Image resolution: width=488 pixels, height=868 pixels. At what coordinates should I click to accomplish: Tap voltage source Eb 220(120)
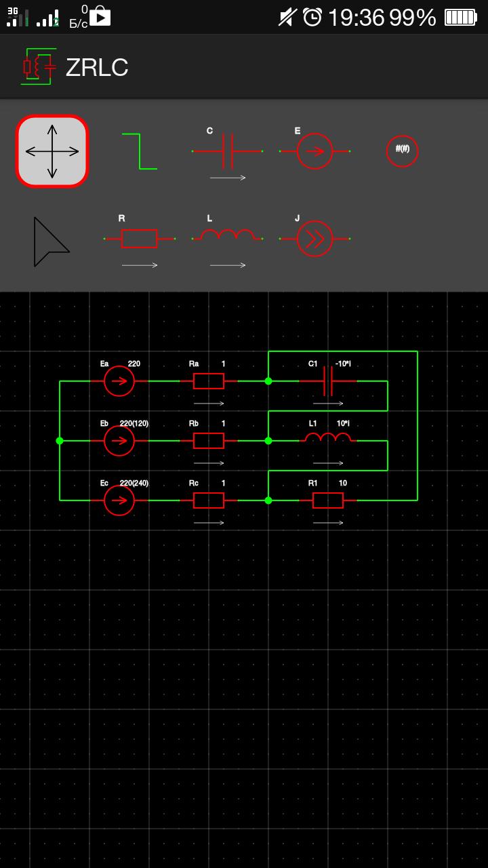click(x=119, y=441)
